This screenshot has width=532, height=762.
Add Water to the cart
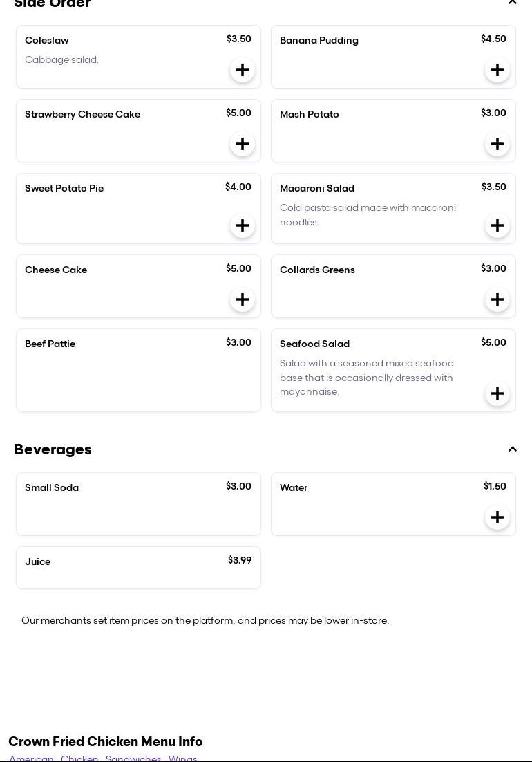pos(497,517)
